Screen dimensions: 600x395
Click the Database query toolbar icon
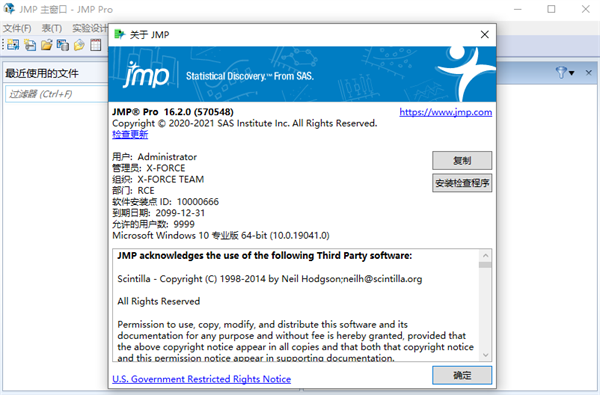tap(63, 45)
